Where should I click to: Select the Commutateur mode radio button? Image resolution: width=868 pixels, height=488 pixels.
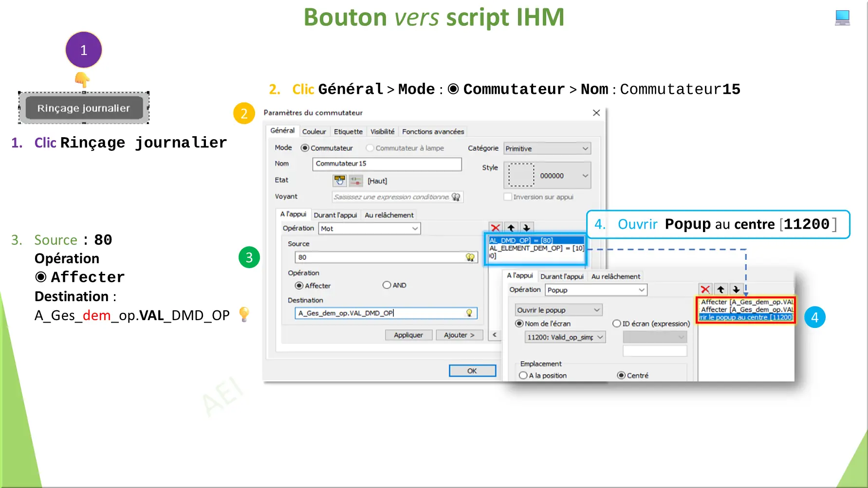(x=305, y=148)
